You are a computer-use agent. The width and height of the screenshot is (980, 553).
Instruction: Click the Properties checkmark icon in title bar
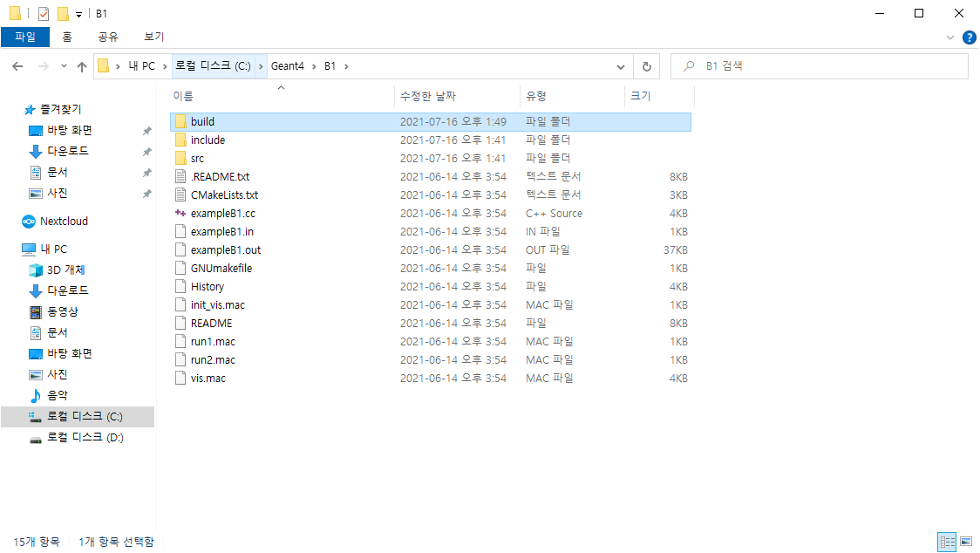(x=43, y=14)
